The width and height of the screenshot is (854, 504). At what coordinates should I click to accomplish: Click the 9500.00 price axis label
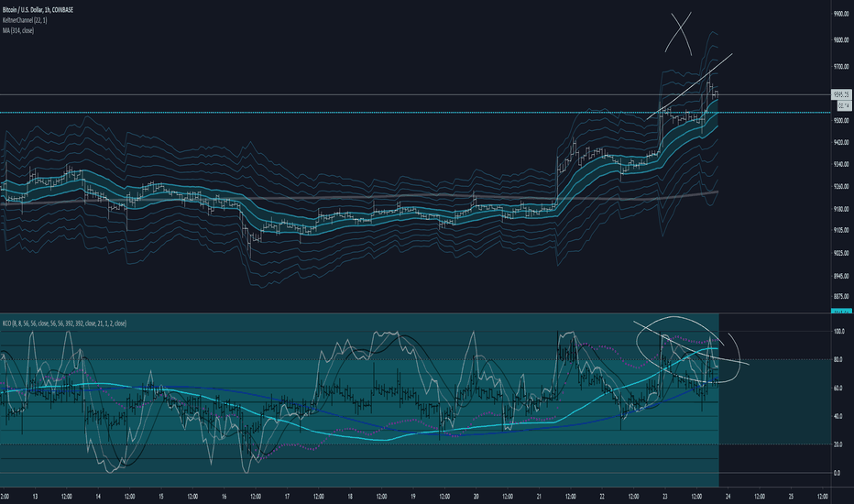pos(841,120)
